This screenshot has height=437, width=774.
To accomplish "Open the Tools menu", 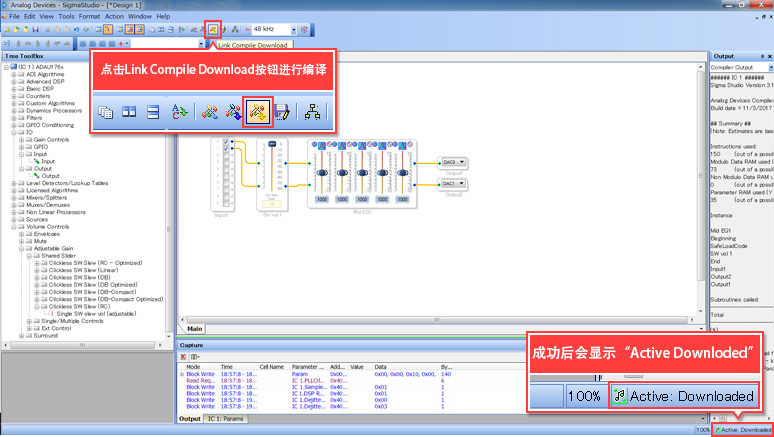I will coord(66,16).
